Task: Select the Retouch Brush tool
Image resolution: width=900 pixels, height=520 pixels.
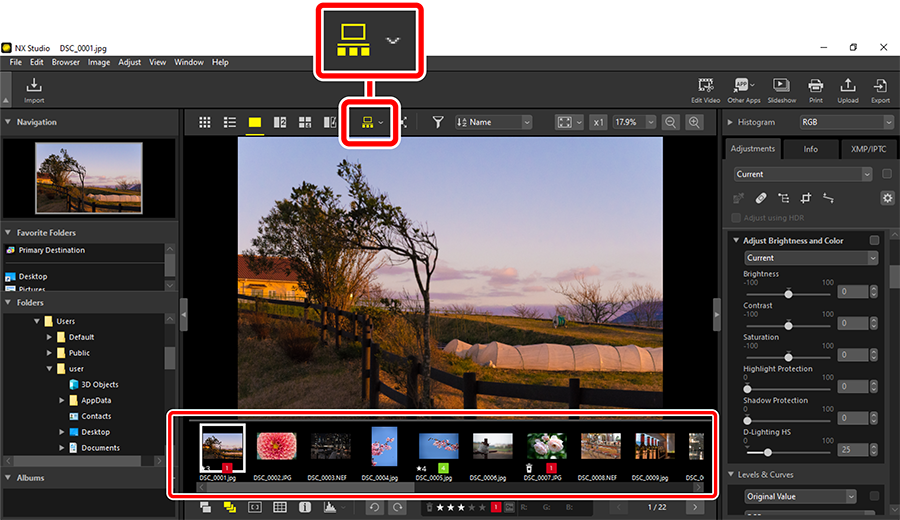Action: (761, 198)
